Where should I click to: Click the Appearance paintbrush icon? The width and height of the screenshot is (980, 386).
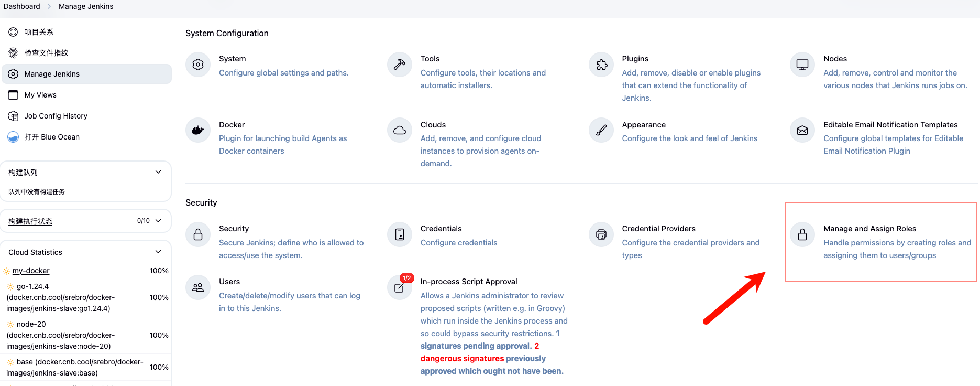pyautogui.click(x=601, y=130)
